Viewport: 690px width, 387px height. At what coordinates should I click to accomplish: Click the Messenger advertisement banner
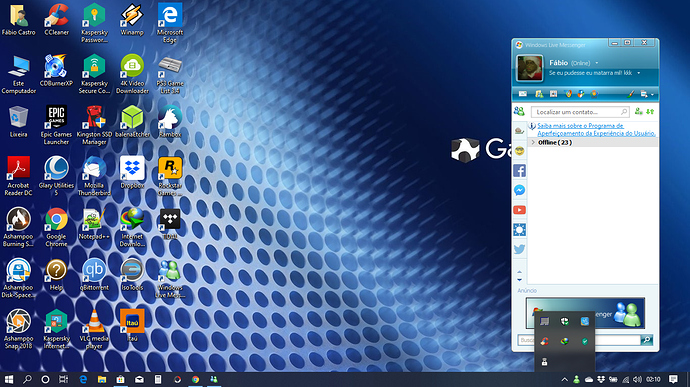click(585, 313)
